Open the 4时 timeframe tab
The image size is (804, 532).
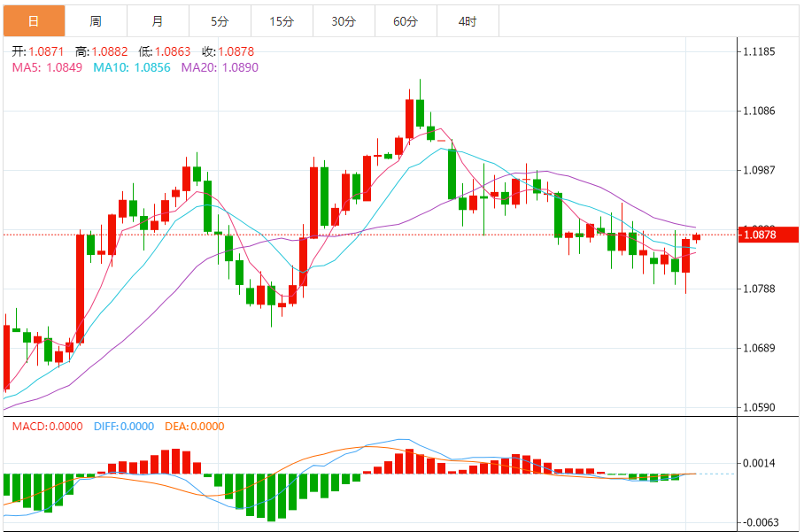tap(468, 21)
